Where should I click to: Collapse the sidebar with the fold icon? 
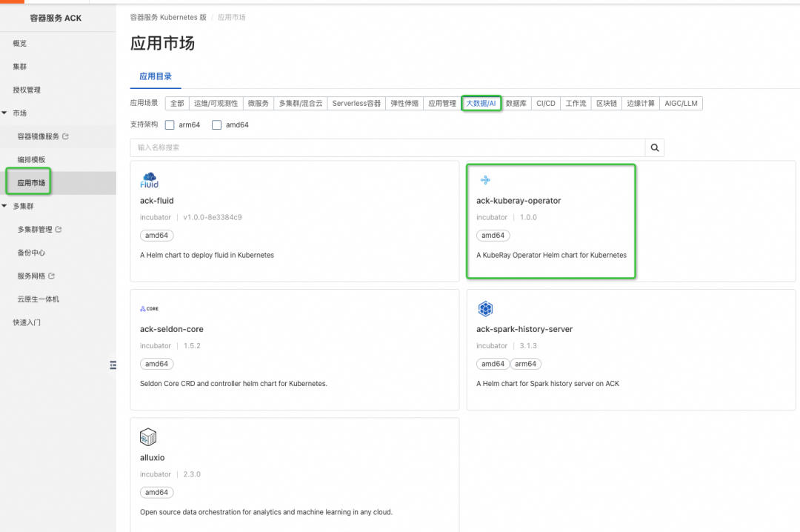tap(113, 365)
